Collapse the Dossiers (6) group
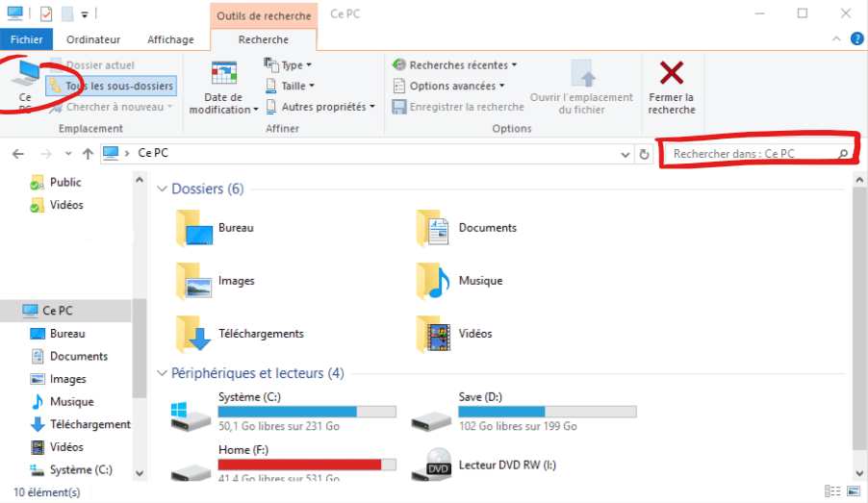Screen dimensions: 868x503 click(x=162, y=189)
